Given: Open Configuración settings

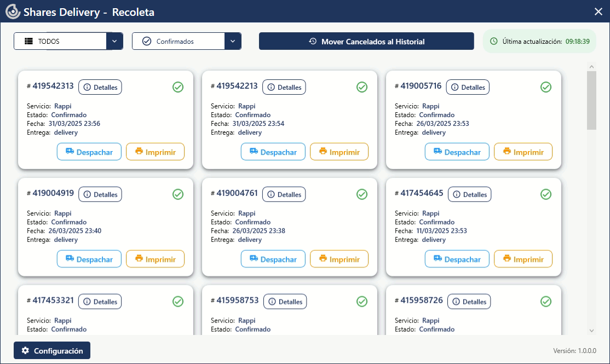Looking at the screenshot, I should (52, 350).
